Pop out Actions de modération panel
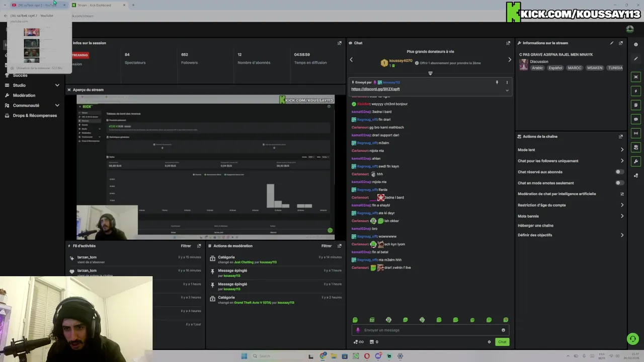Screen dimensions: 644x362 click(340, 246)
